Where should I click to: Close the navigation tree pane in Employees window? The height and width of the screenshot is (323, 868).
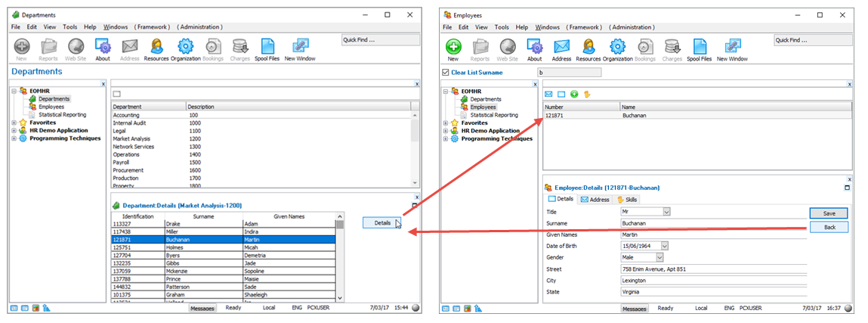pos(535,84)
